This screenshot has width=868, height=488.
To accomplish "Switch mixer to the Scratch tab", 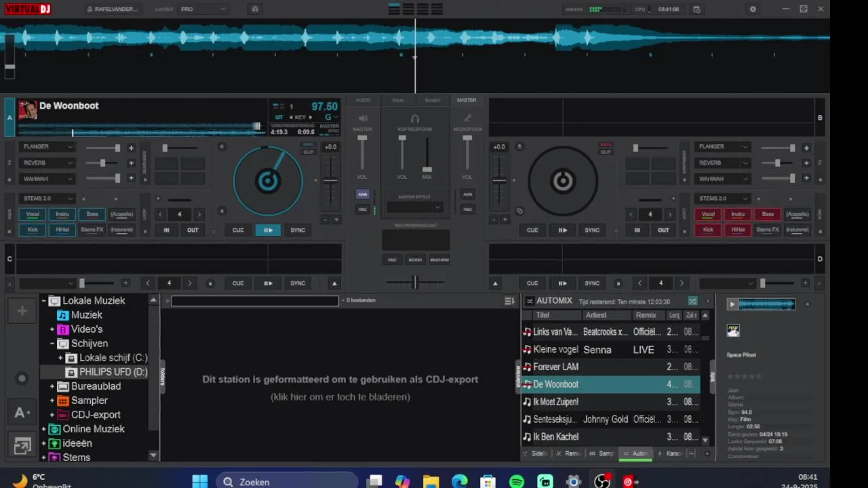I will pos(433,100).
